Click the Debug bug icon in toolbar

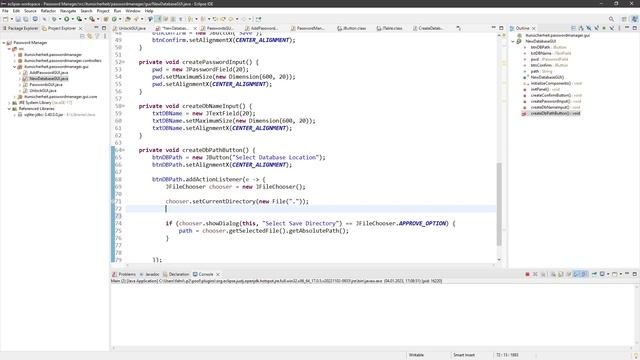(x=54, y=19)
